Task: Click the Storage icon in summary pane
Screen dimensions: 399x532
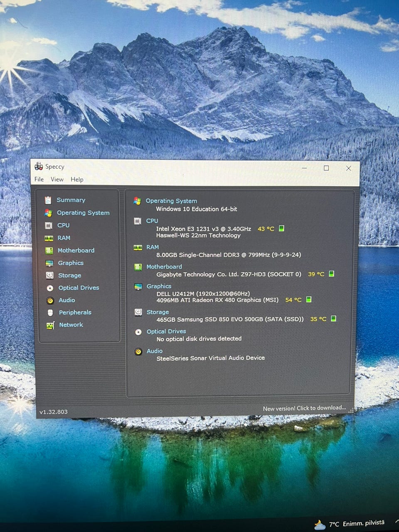Action: tap(138, 312)
